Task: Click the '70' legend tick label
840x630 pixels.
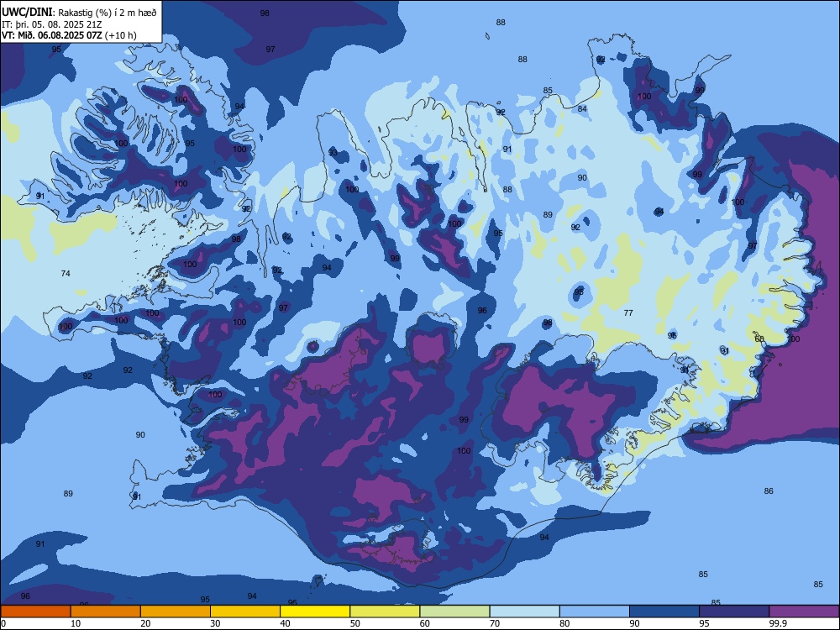Action: tap(495, 623)
